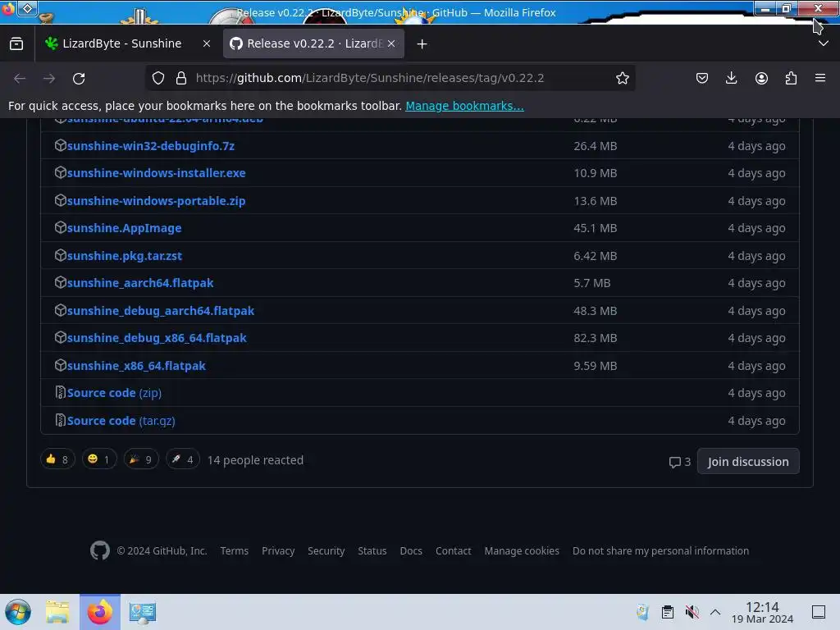The width and height of the screenshot is (840, 630).
Task: Download sunshine-windows-installer.exe
Action: (x=157, y=173)
